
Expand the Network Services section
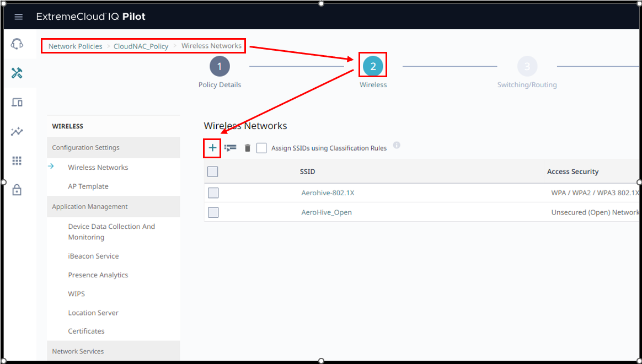(x=114, y=351)
